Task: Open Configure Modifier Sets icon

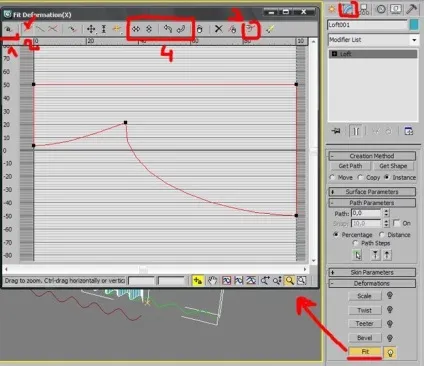Action: click(409, 131)
